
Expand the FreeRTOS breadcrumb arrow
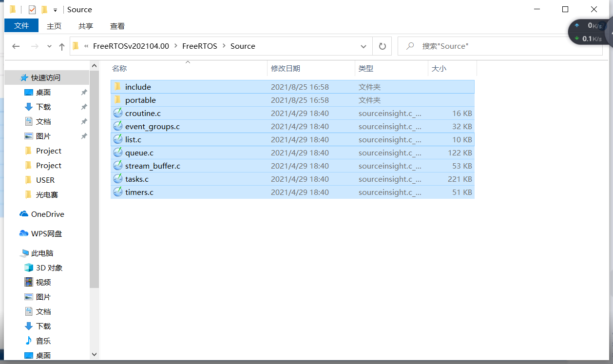point(224,46)
